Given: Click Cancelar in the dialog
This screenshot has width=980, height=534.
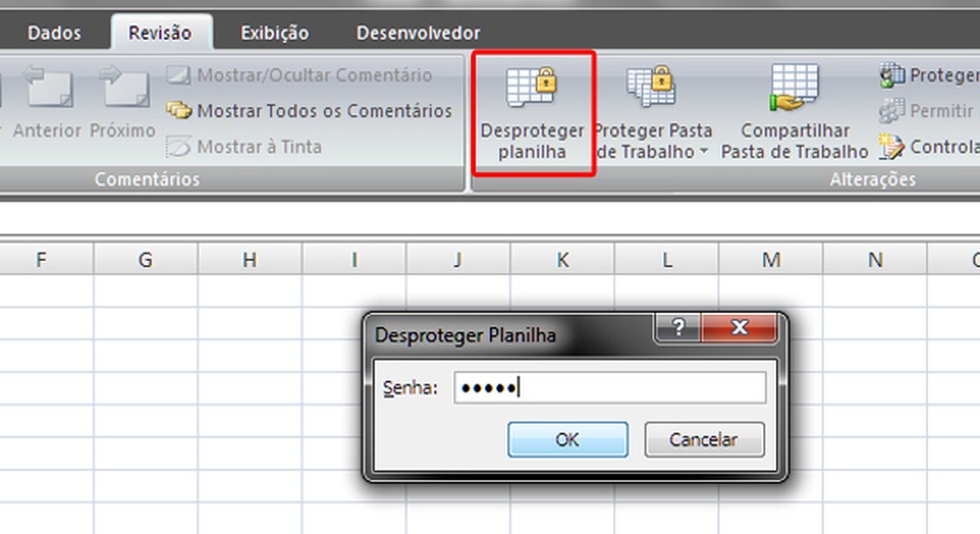Looking at the screenshot, I should click(x=704, y=439).
